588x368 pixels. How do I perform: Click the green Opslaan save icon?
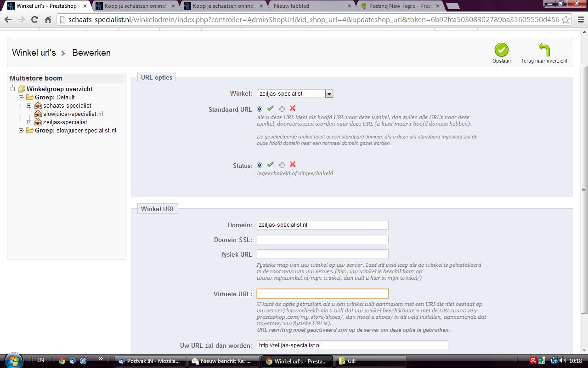click(x=501, y=50)
